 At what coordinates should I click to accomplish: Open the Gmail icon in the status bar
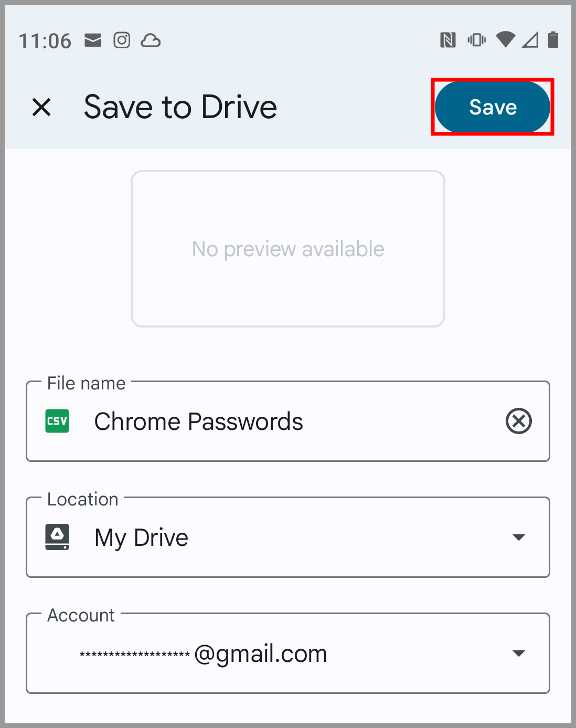(93, 39)
